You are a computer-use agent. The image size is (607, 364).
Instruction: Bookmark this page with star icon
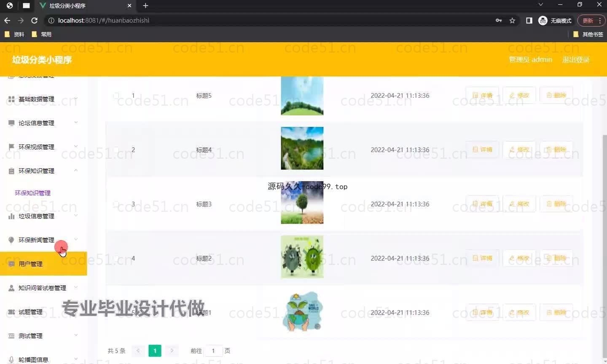point(512,20)
